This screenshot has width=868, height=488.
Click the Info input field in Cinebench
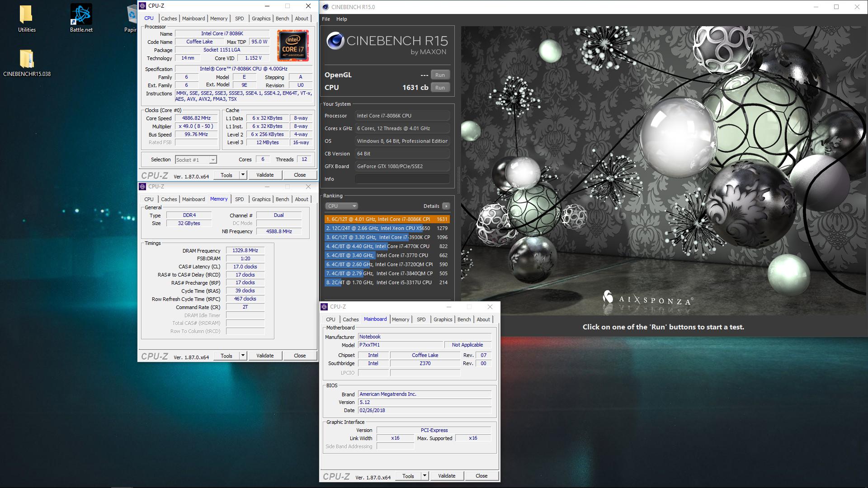click(x=402, y=179)
